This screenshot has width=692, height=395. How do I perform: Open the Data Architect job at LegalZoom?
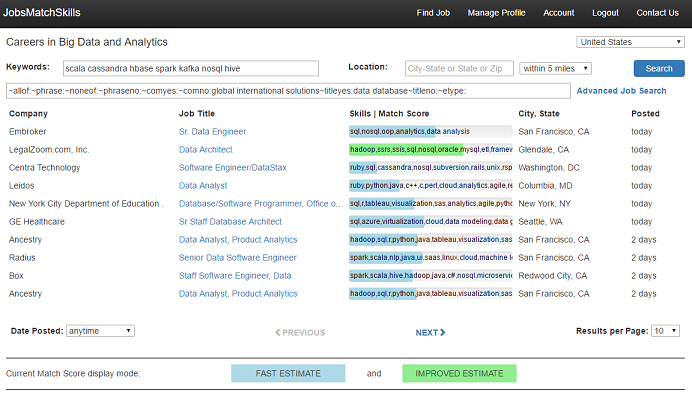tap(206, 150)
